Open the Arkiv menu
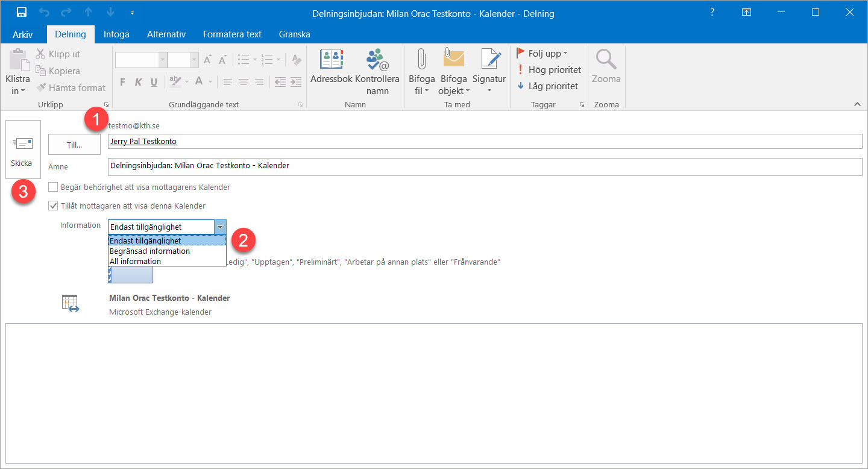The width and height of the screenshot is (868, 469). (x=23, y=34)
